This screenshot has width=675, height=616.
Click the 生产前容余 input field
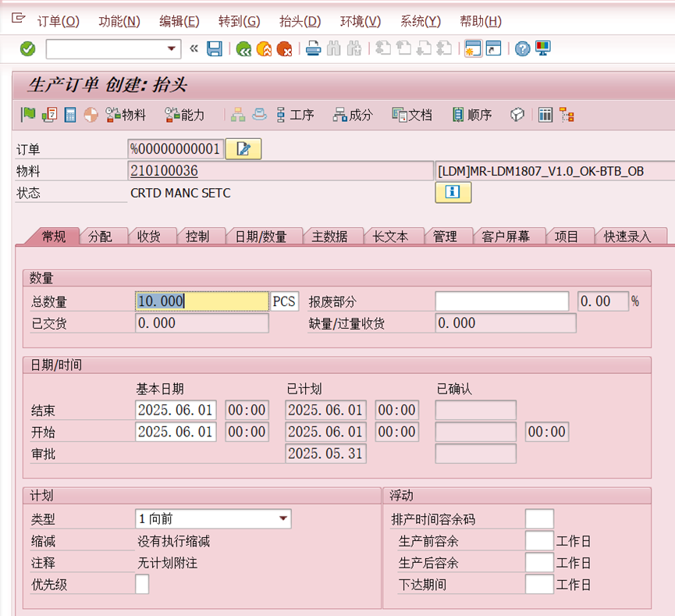tap(539, 540)
